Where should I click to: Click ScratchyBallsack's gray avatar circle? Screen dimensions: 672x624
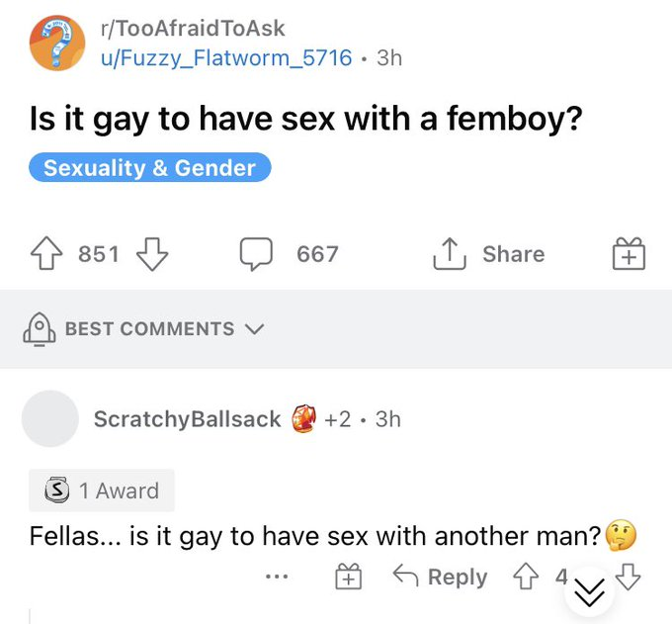pyautogui.click(x=50, y=418)
